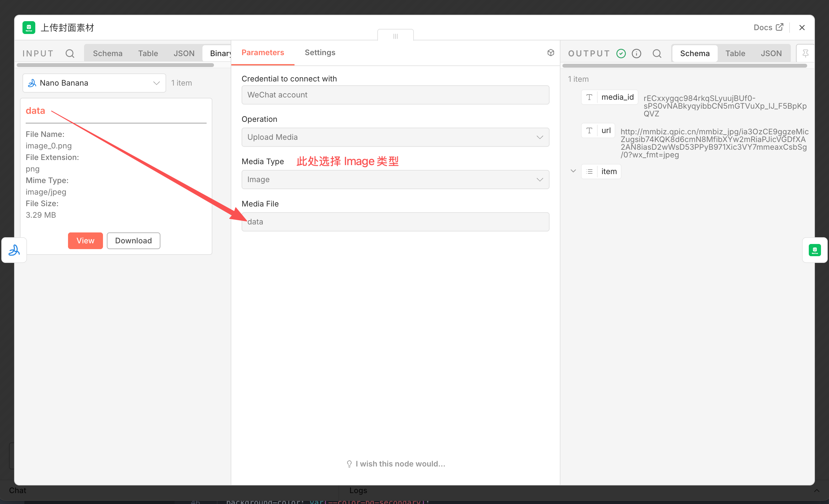Image resolution: width=829 pixels, height=504 pixels.
Task: Click the Media File input field
Action: tap(395, 222)
